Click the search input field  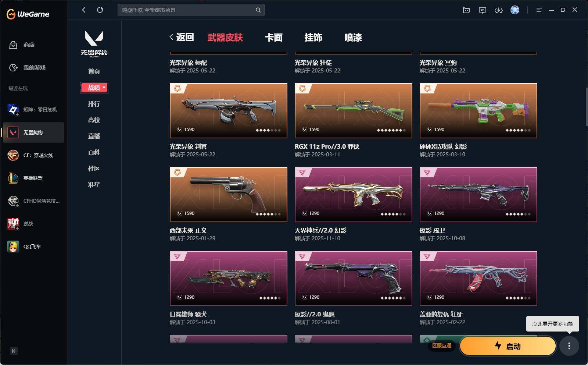187,10
